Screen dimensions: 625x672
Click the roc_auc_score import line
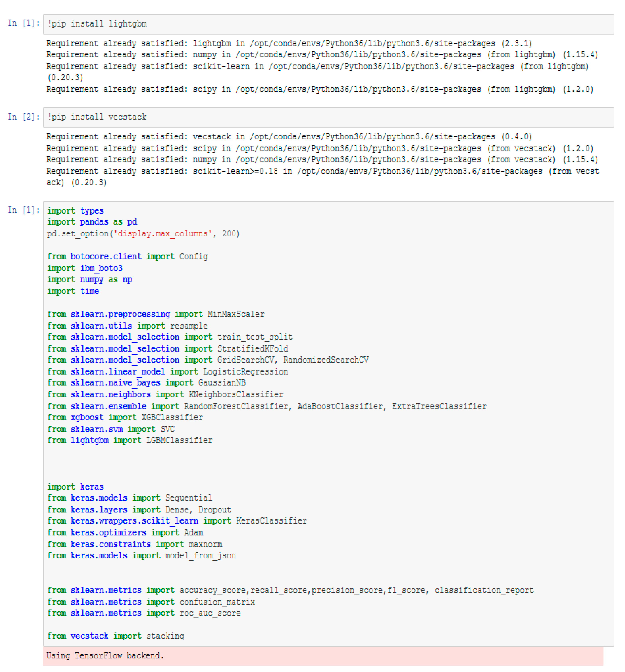tap(144, 613)
